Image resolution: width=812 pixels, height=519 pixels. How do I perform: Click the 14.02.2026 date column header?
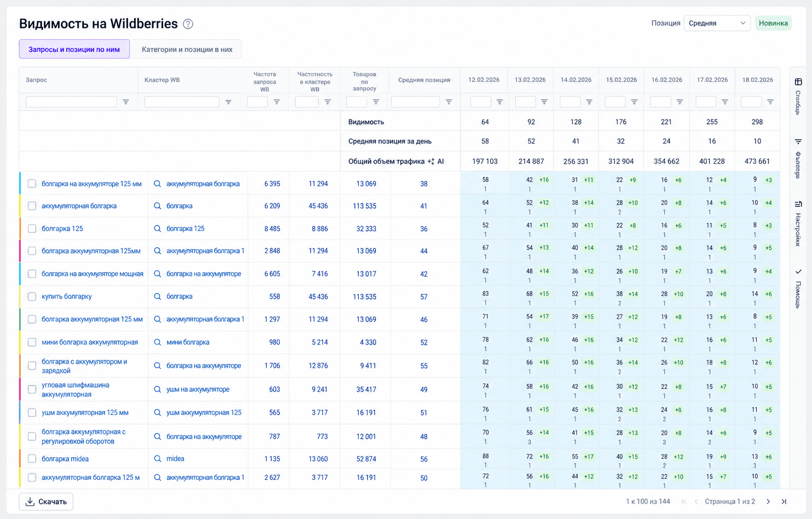tap(576, 80)
